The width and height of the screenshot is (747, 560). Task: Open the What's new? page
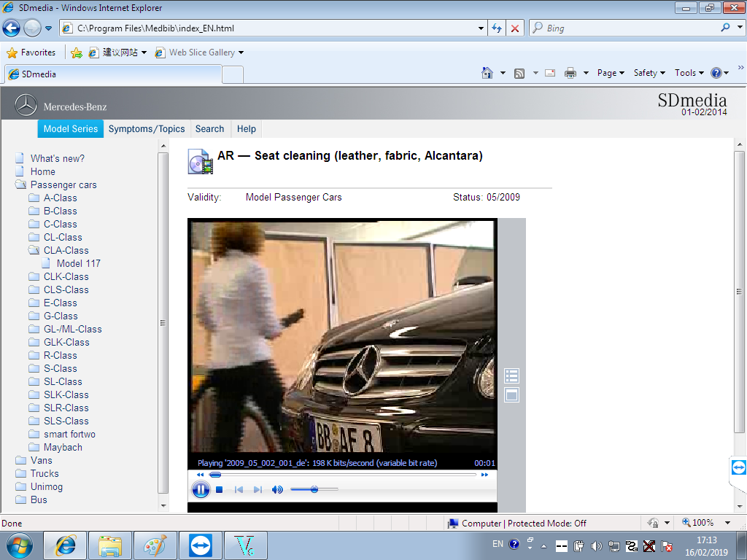click(57, 158)
